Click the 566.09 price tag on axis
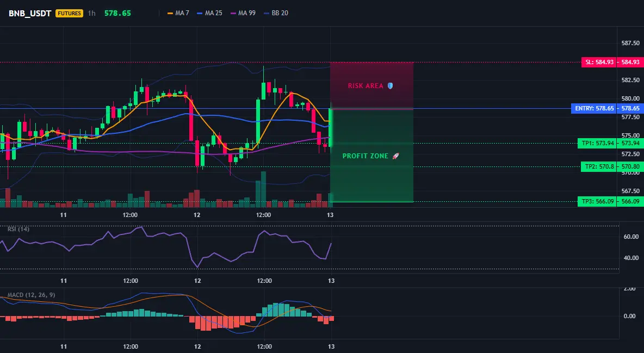The width and height of the screenshot is (644, 353). pos(630,201)
